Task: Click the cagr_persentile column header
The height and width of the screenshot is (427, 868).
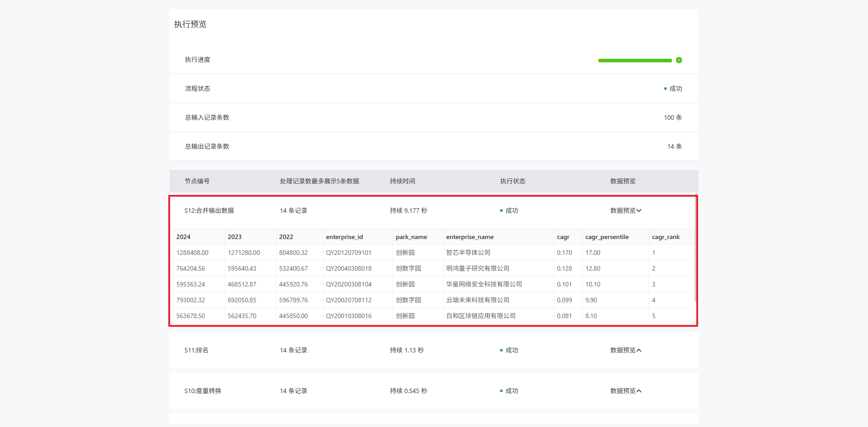Action: click(x=607, y=237)
